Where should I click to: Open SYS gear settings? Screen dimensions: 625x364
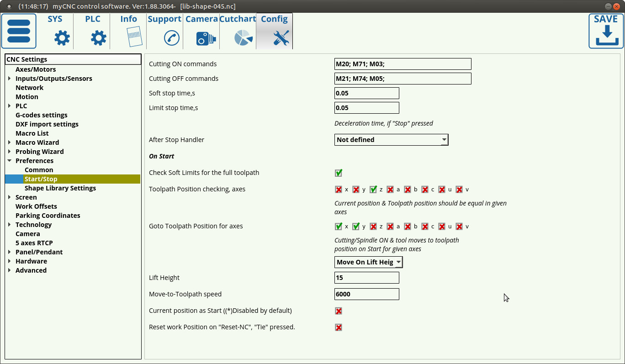click(x=62, y=38)
